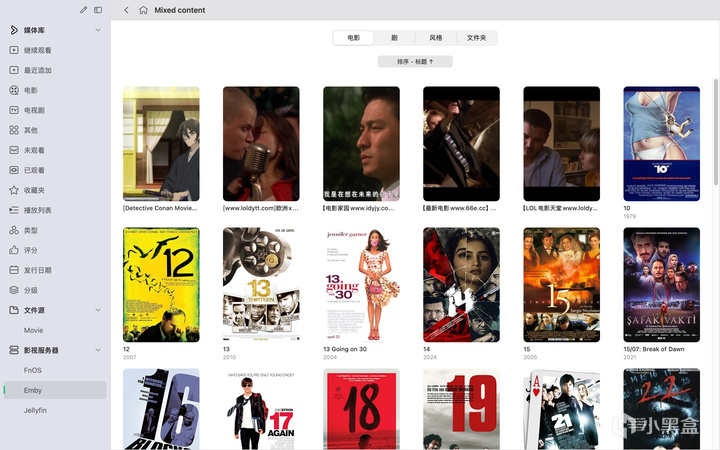This screenshot has height=450, width=720.
Task: Click the 影视服务器 server icon
Action: (x=14, y=350)
